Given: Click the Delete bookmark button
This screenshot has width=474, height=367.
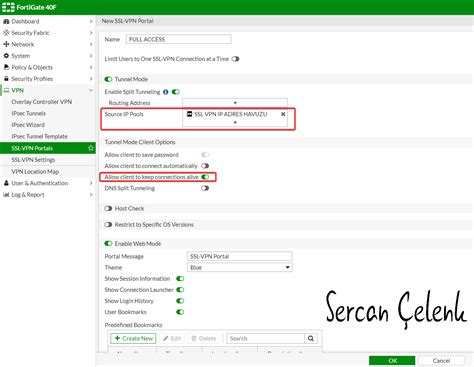Looking at the screenshot, I should point(204,338).
